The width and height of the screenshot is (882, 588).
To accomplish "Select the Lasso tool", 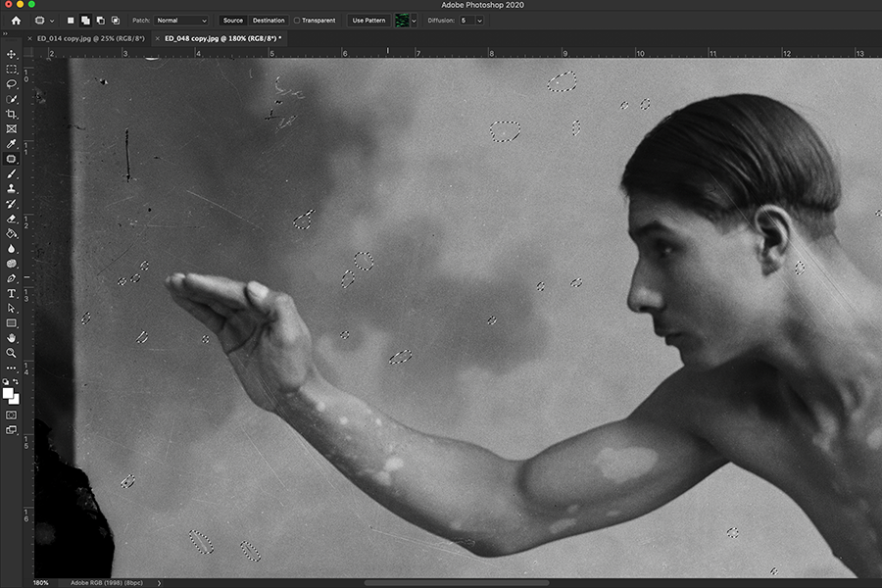I will point(12,84).
